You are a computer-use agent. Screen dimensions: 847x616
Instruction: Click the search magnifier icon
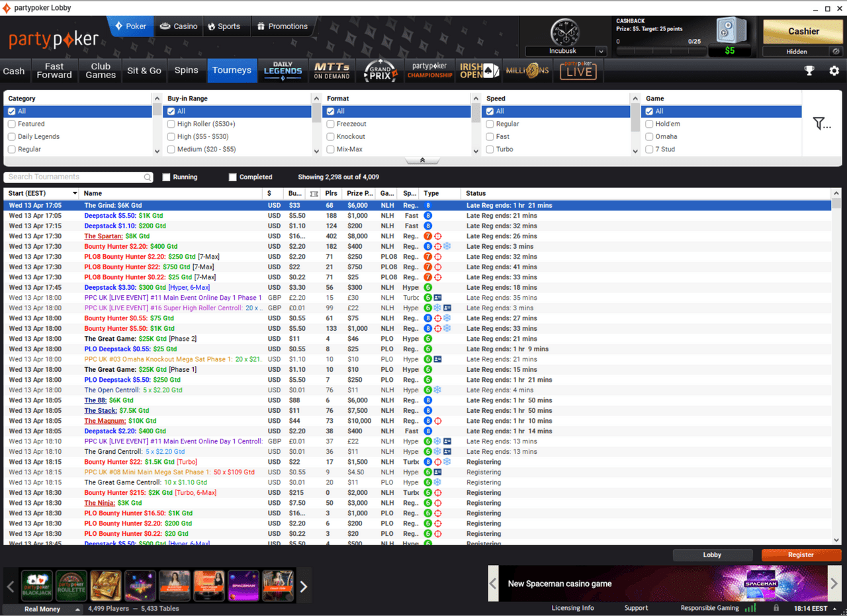point(148,177)
